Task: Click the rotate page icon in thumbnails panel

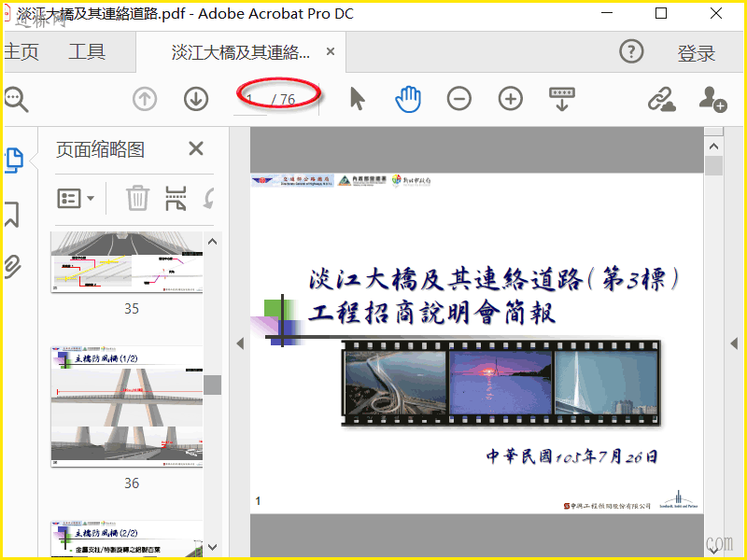Action: click(208, 198)
